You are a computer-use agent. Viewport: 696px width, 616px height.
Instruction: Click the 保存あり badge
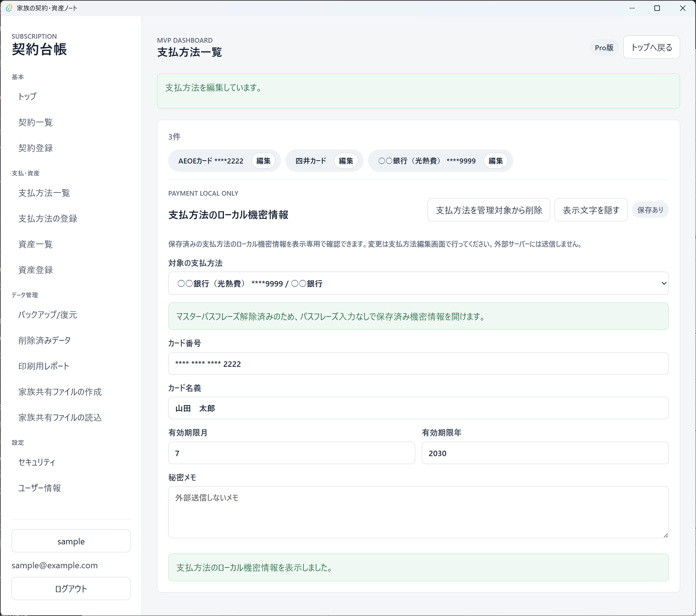650,210
